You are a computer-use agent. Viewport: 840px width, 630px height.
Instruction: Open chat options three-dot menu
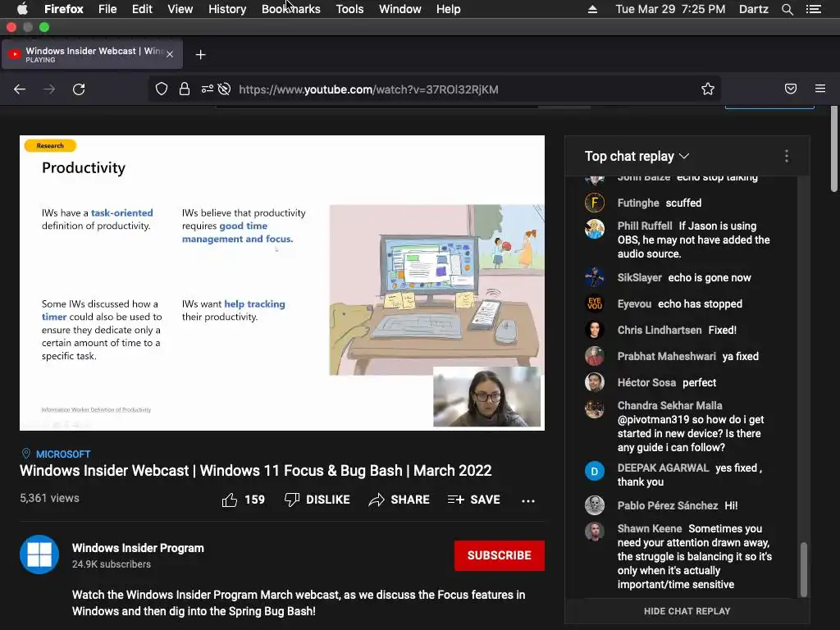click(787, 156)
